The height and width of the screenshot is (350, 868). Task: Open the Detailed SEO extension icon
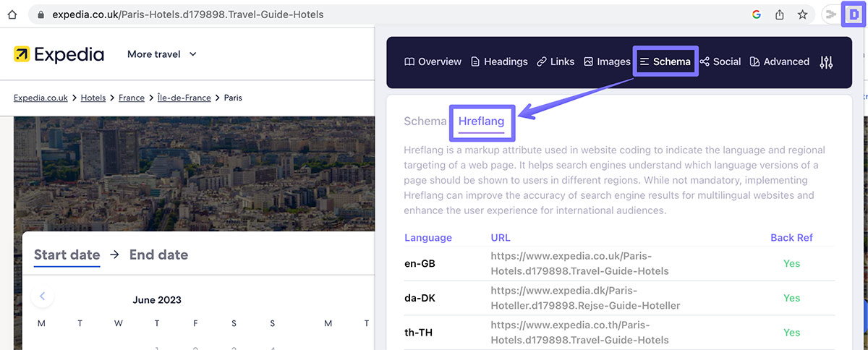(x=853, y=14)
